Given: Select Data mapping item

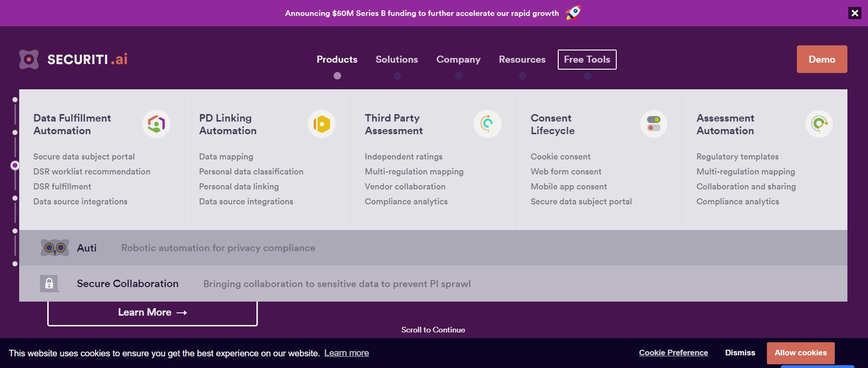Looking at the screenshot, I should pos(226,157).
